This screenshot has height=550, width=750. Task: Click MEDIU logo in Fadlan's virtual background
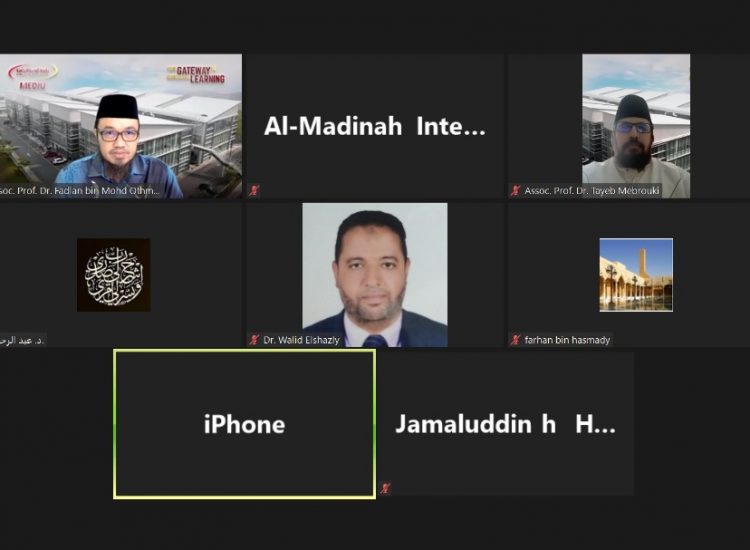coord(33,76)
